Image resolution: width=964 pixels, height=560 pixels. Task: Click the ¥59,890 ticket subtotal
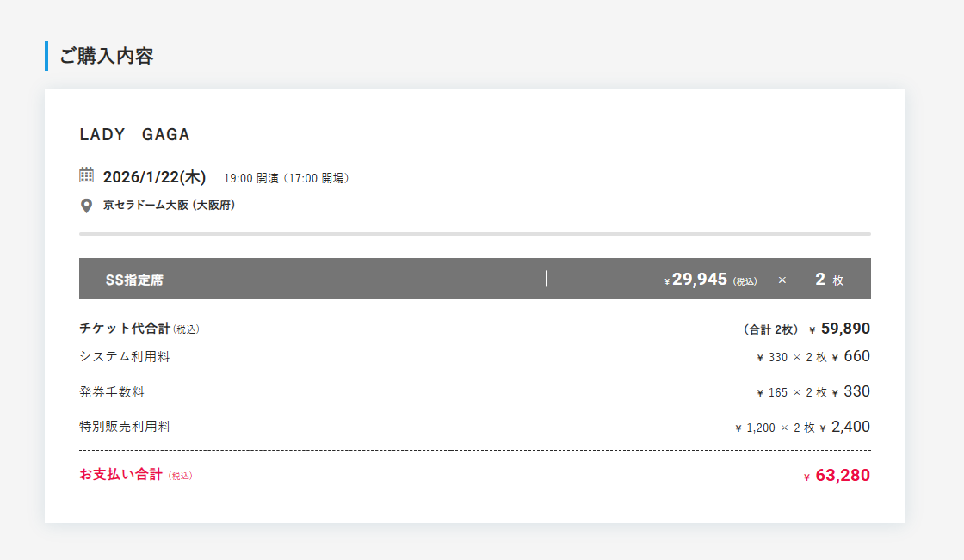839,329
